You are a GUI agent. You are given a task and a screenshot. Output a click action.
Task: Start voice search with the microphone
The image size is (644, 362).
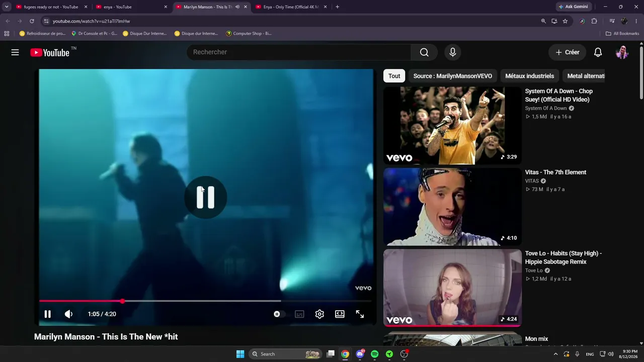(x=453, y=52)
